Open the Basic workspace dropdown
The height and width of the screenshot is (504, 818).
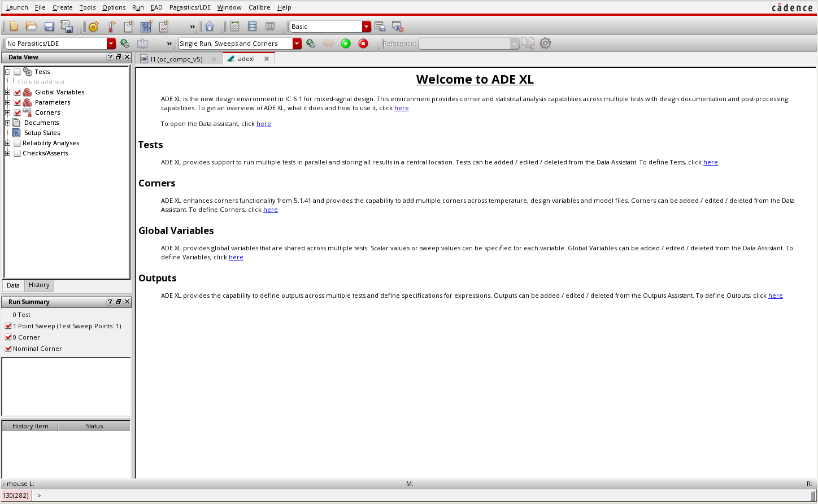(367, 27)
